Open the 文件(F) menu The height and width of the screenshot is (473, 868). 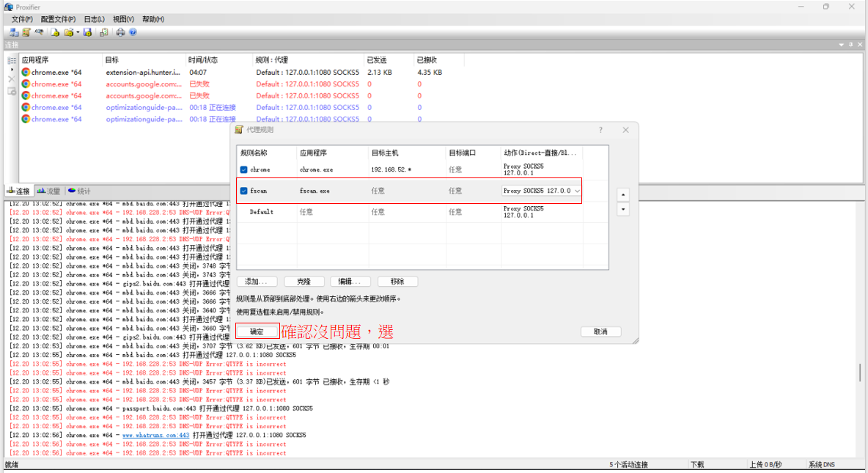[x=22, y=19]
